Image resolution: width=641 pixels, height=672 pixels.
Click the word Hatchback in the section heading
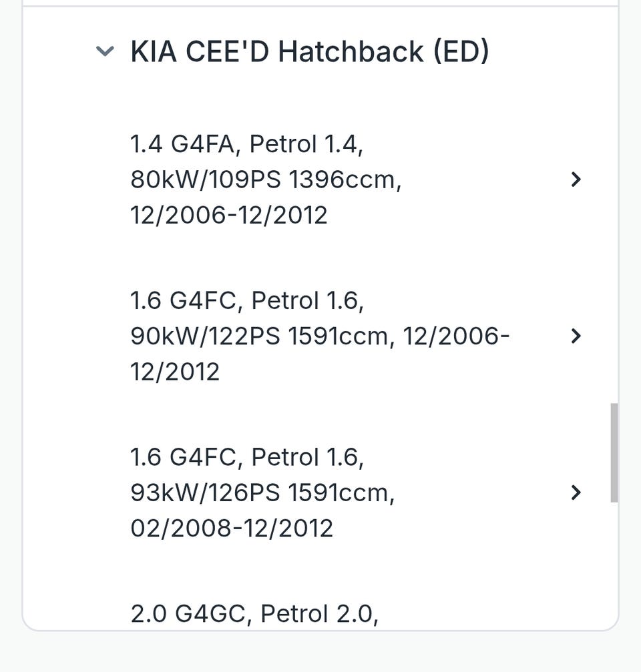(x=350, y=51)
